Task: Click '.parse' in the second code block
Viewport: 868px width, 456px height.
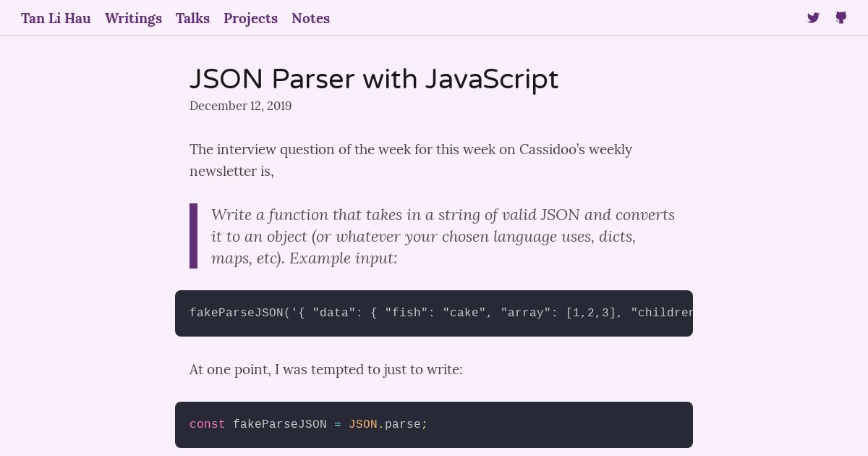Action: tap(399, 425)
